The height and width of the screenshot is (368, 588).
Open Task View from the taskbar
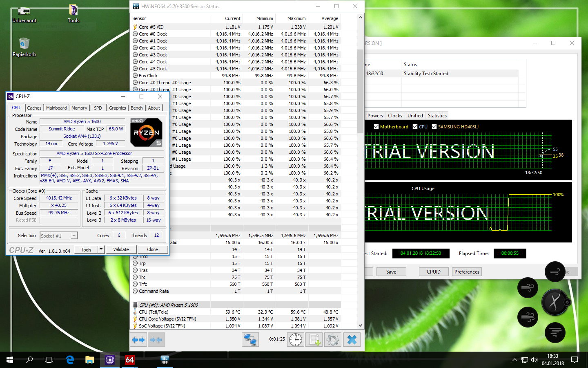coord(49,360)
